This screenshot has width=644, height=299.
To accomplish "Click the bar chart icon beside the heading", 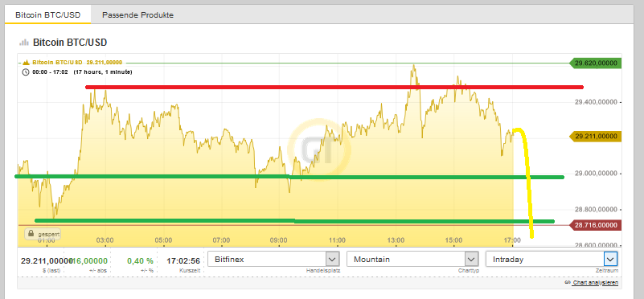I will click(24, 43).
